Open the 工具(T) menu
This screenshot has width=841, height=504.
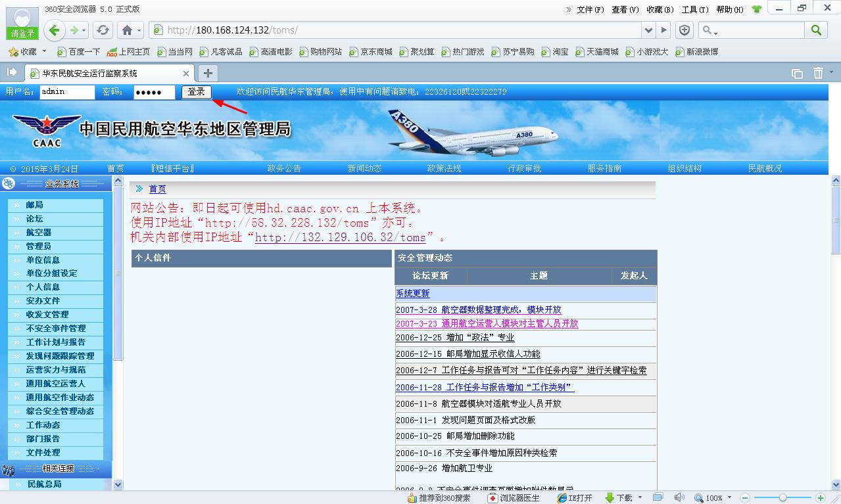[x=695, y=9]
